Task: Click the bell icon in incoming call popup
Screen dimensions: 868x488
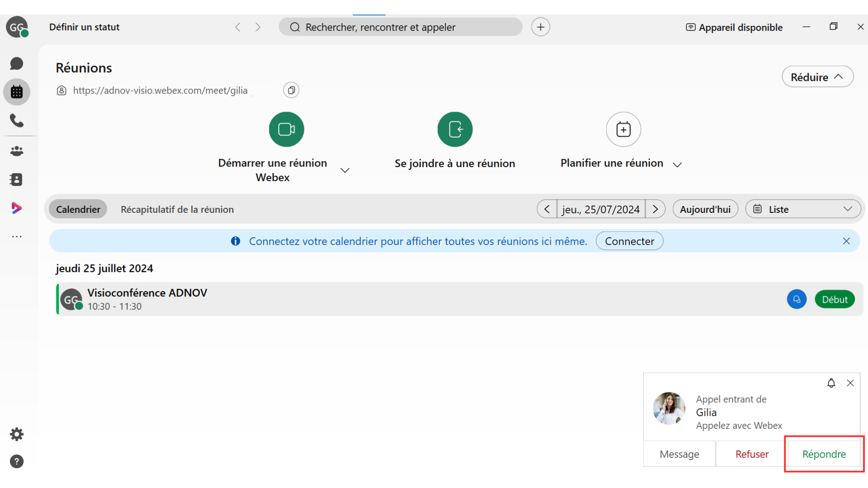Action: click(831, 383)
